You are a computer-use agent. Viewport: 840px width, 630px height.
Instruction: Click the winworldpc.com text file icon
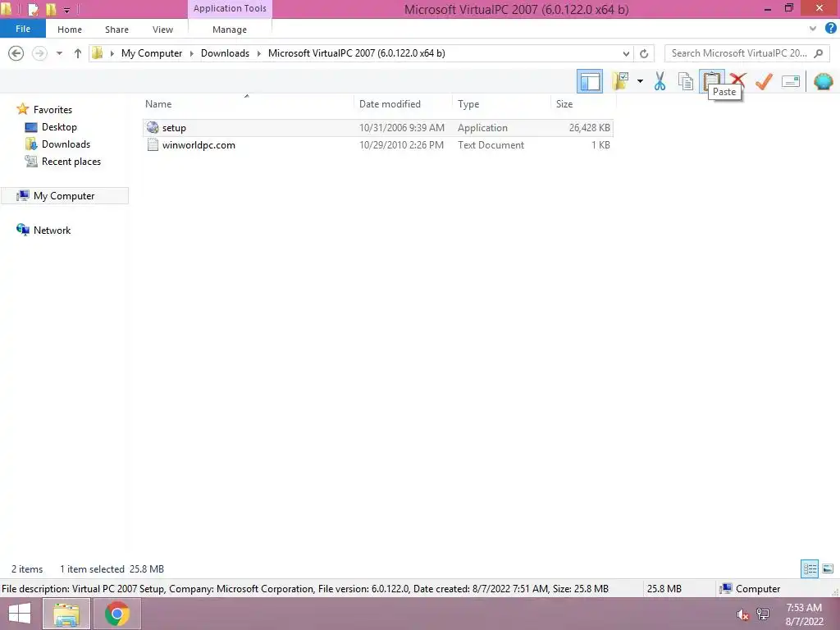click(x=153, y=144)
